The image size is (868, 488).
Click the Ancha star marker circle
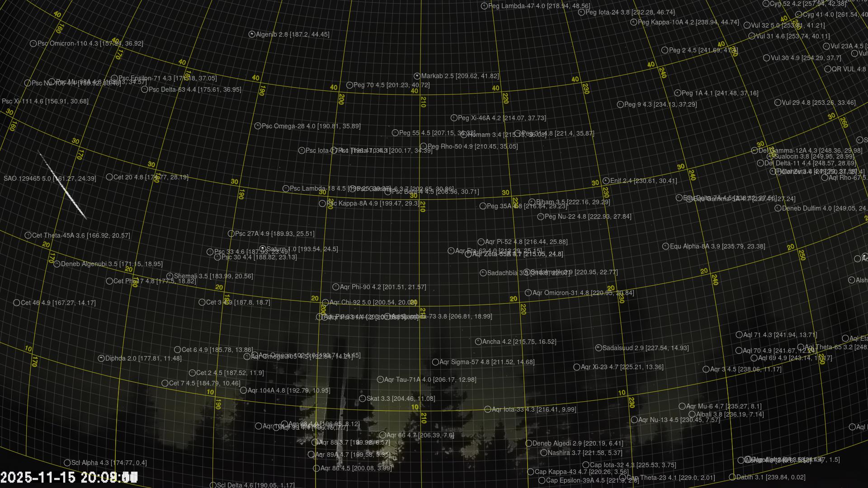point(478,342)
